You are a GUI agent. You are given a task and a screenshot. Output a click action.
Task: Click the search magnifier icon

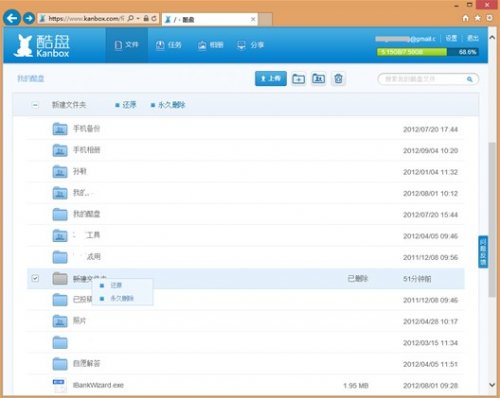click(469, 79)
